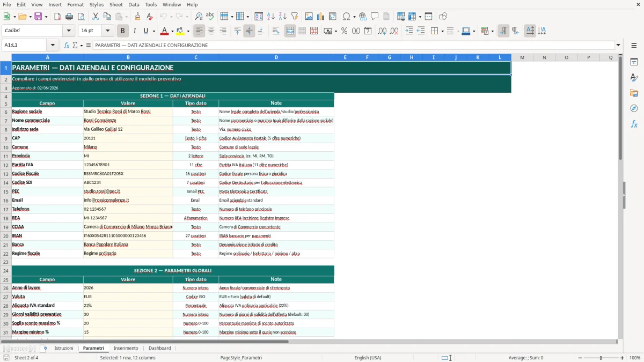This screenshot has width=644, height=362.
Task: Open the Function Wizard fx icon
Action: point(67,46)
